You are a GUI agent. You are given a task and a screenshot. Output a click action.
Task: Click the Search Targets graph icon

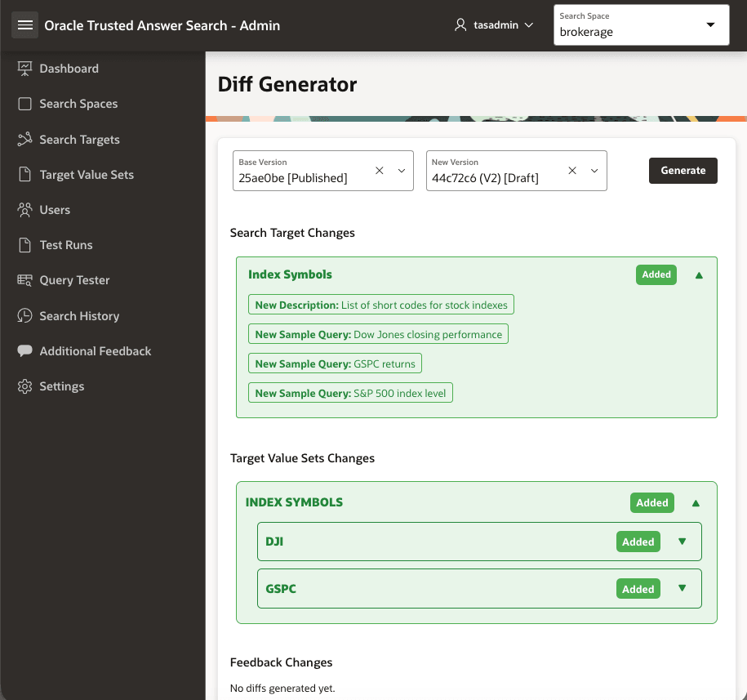coord(24,140)
